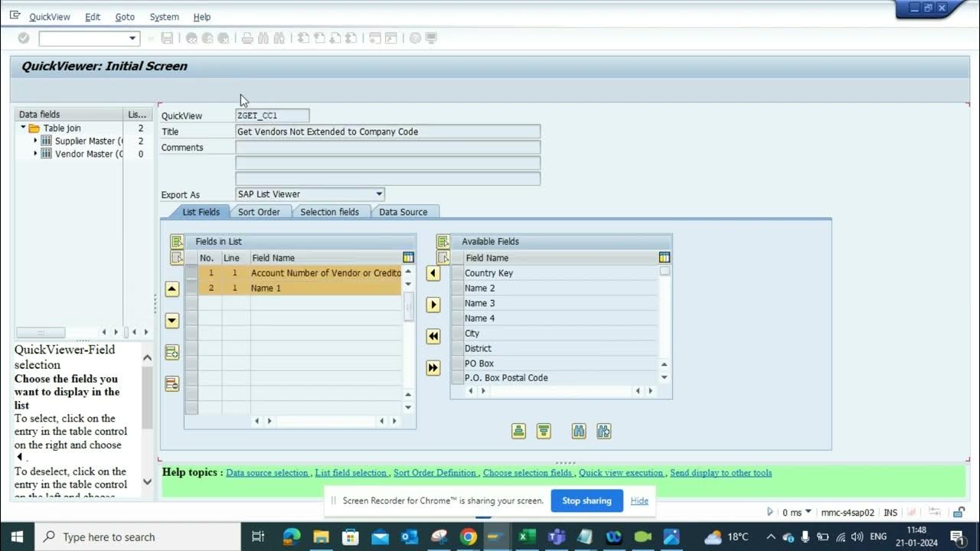Click the Hide link in sharing bar
The height and width of the screenshot is (551, 980).
(639, 500)
